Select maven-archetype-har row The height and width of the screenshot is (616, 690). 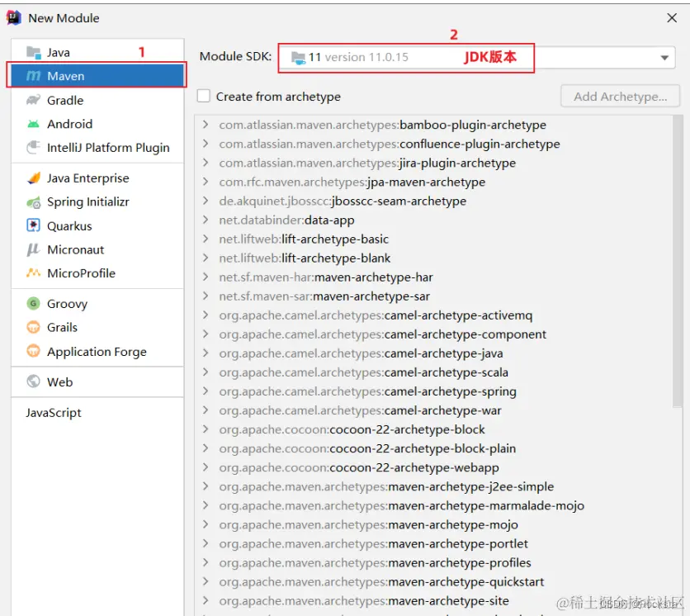click(433, 277)
